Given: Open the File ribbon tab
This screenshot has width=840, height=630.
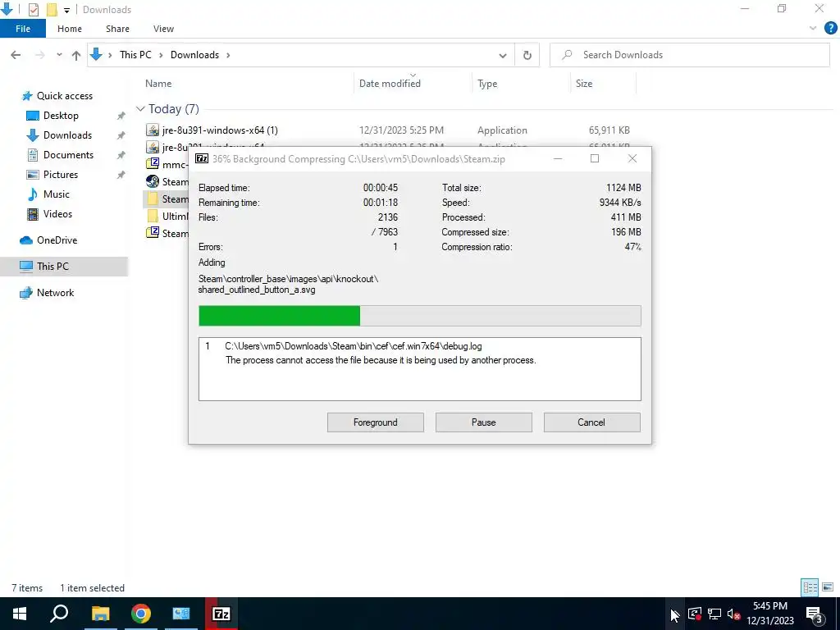Looking at the screenshot, I should 23,29.
